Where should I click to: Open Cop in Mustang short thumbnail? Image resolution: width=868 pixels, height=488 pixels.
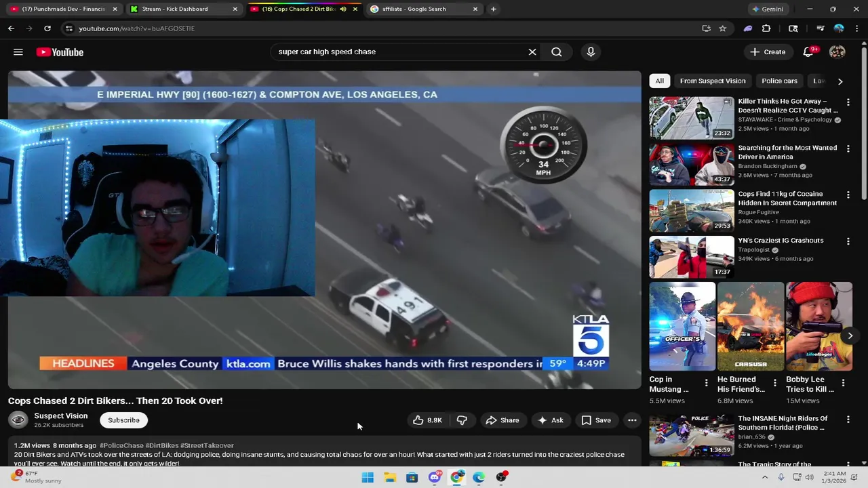click(682, 326)
